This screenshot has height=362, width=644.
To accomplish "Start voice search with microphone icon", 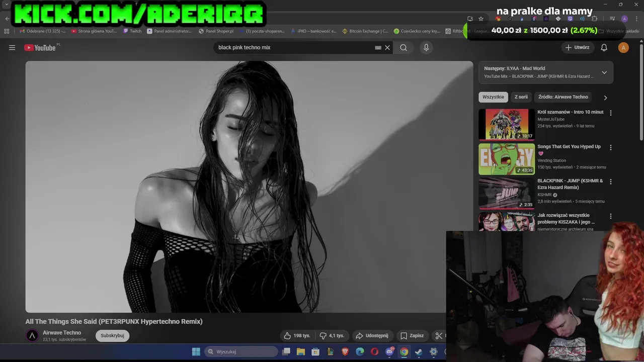I will click(426, 48).
